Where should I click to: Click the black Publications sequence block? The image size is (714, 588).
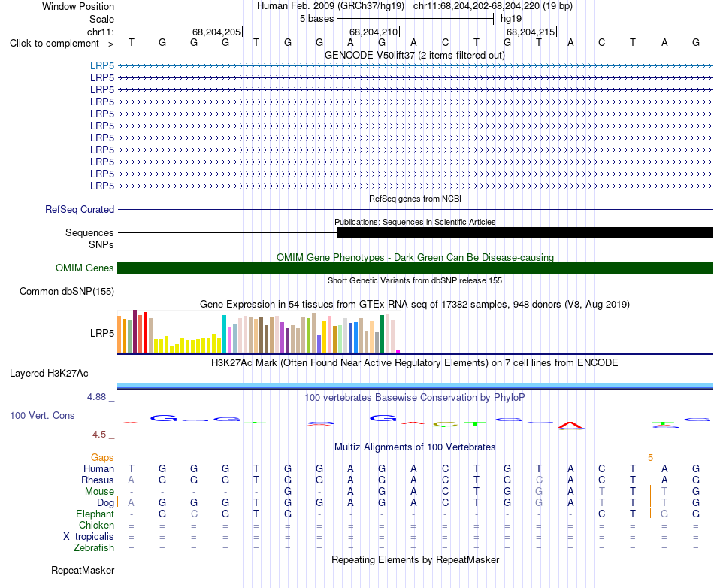[x=525, y=233]
